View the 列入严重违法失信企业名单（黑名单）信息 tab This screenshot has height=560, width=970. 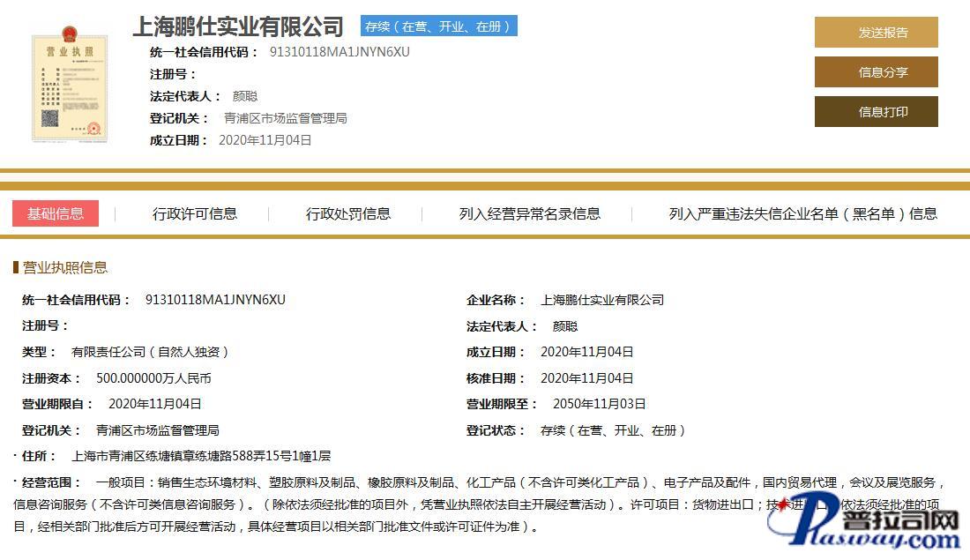click(802, 213)
